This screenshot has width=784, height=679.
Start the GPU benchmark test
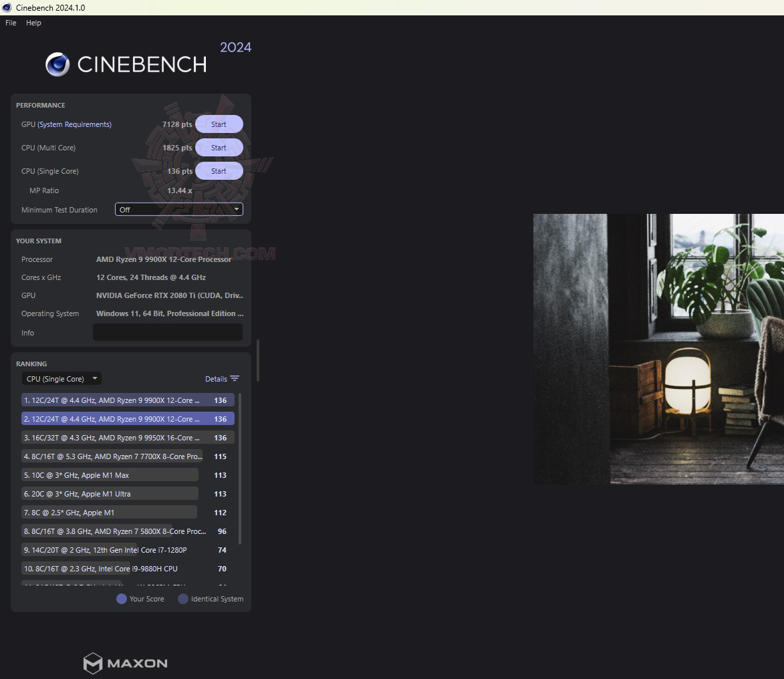pyautogui.click(x=219, y=124)
